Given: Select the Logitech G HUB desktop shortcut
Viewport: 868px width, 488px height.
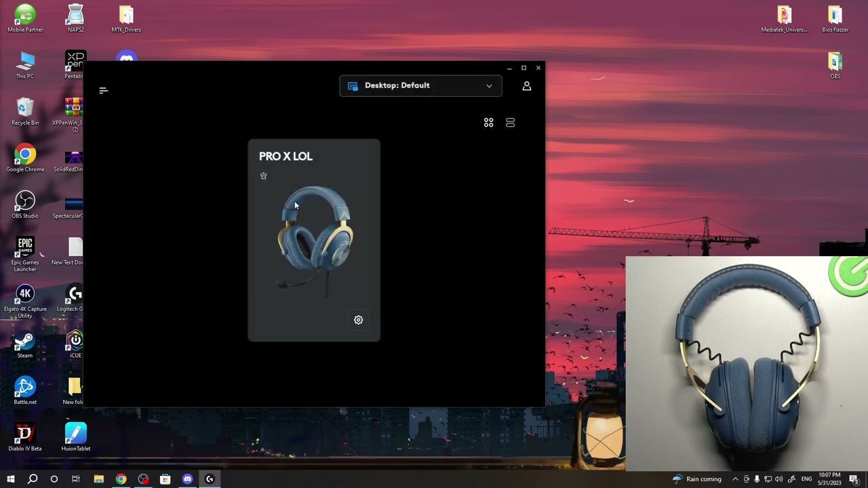Looking at the screenshot, I should point(71,298).
